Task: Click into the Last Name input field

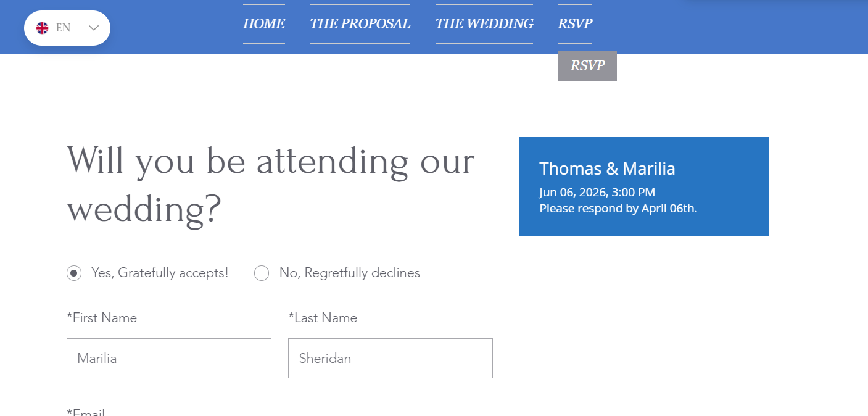Action: tap(390, 358)
